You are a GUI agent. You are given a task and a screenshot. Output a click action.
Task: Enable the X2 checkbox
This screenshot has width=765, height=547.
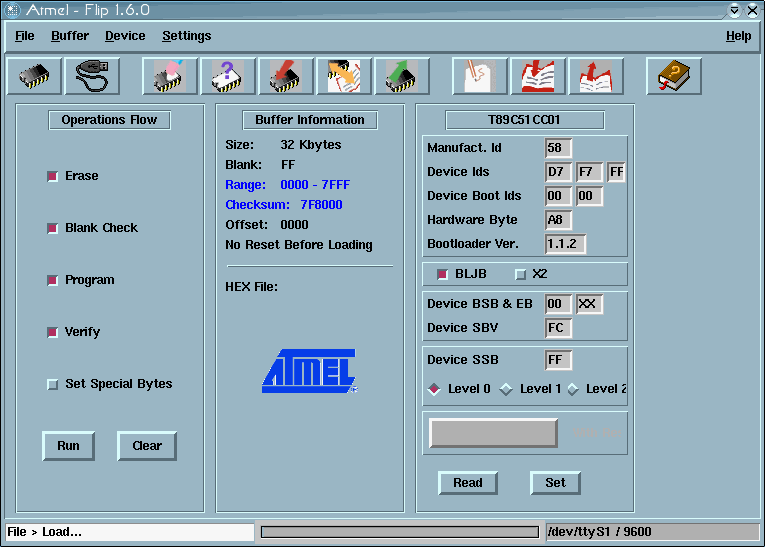point(520,274)
